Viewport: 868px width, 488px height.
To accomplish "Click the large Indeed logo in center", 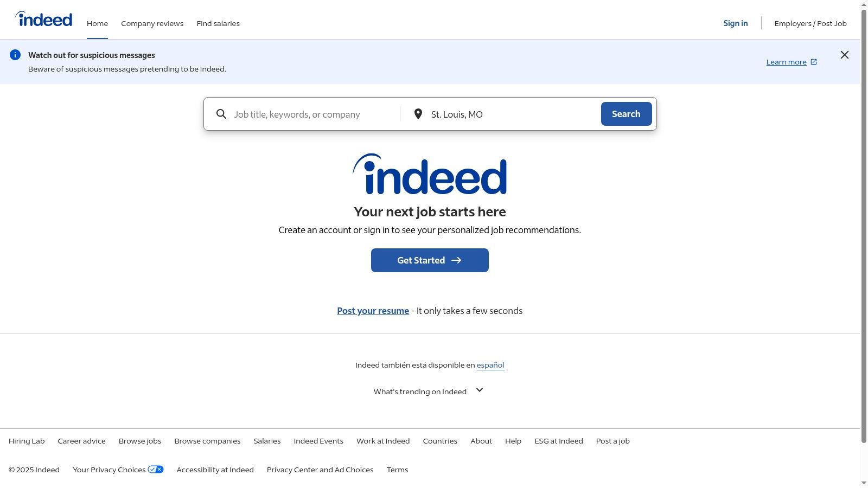I will tap(430, 175).
